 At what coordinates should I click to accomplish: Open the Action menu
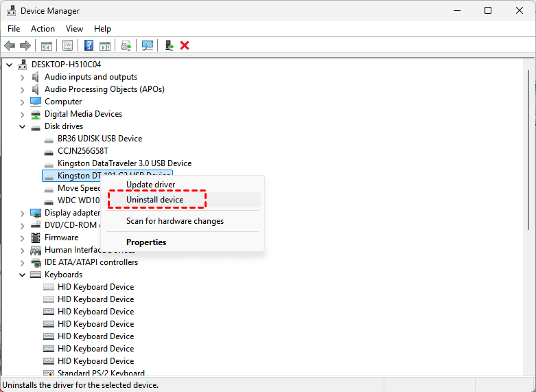[x=43, y=29]
